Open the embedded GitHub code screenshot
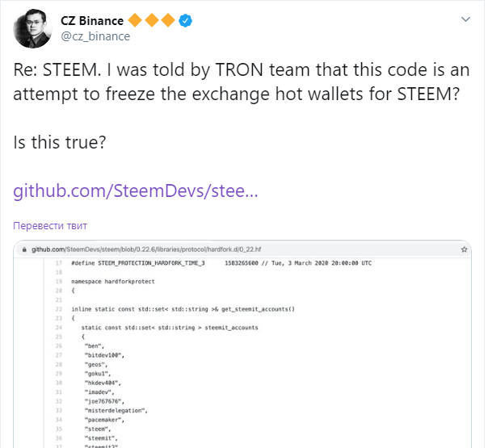The height and width of the screenshot is (448, 488). [242, 355]
